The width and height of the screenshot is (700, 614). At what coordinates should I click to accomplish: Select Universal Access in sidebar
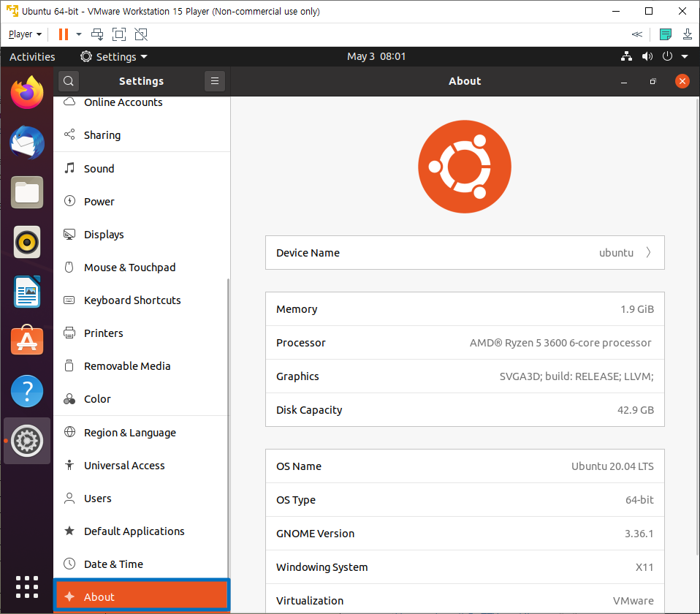pos(142,466)
